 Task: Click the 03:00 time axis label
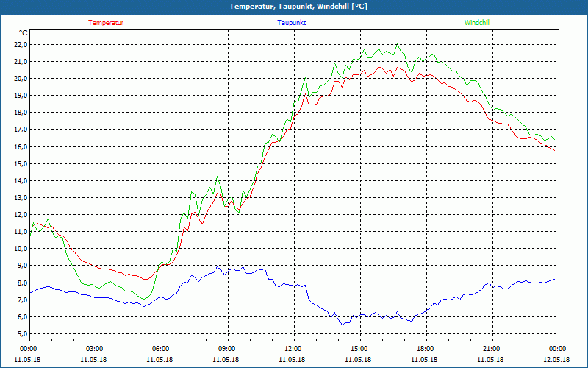[95, 349]
